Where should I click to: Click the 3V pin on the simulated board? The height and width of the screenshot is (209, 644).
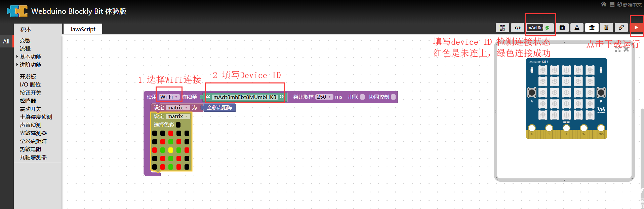[584, 128]
